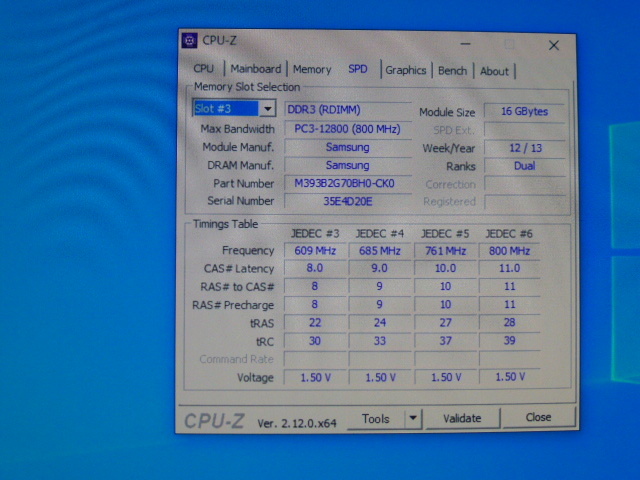This screenshot has width=640, height=480.
Task: Click the tRC value 30
Action: pos(315,341)
